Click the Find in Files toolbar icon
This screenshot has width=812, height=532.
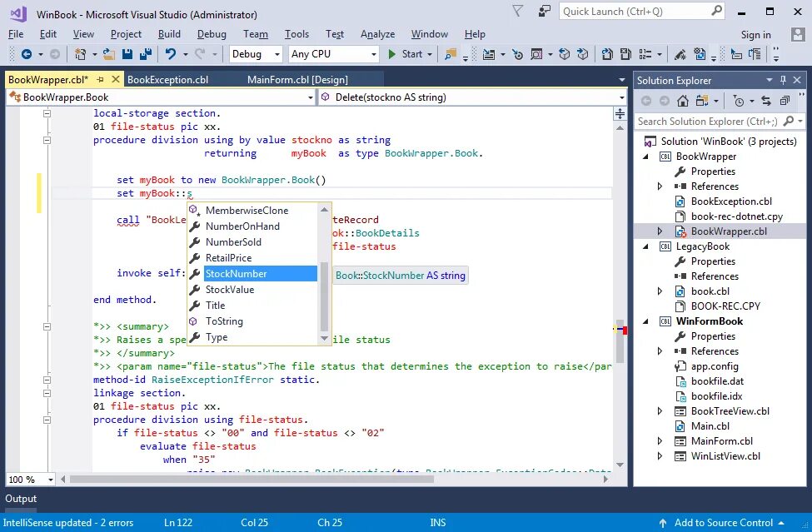[450, 54]
